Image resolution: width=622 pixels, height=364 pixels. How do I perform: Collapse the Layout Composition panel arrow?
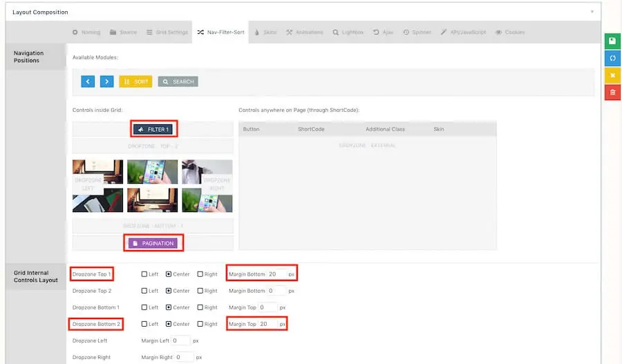592,12
